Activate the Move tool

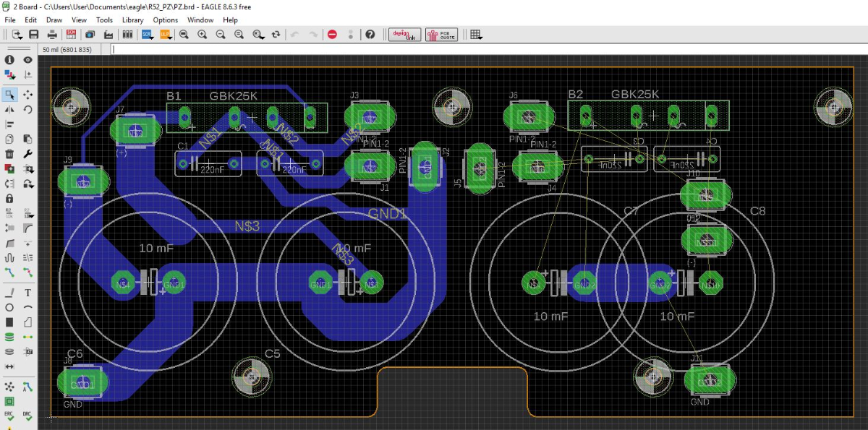[27, 95]
